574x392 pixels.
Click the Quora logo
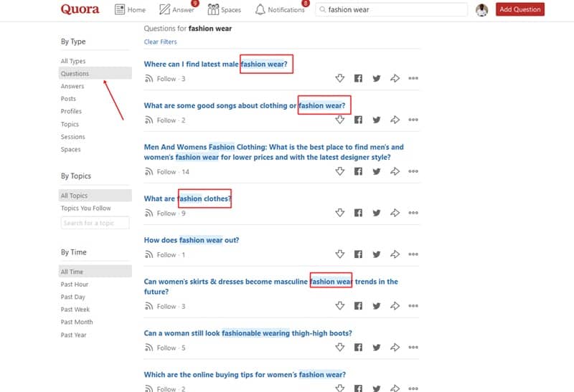click(x=80, y=10)
